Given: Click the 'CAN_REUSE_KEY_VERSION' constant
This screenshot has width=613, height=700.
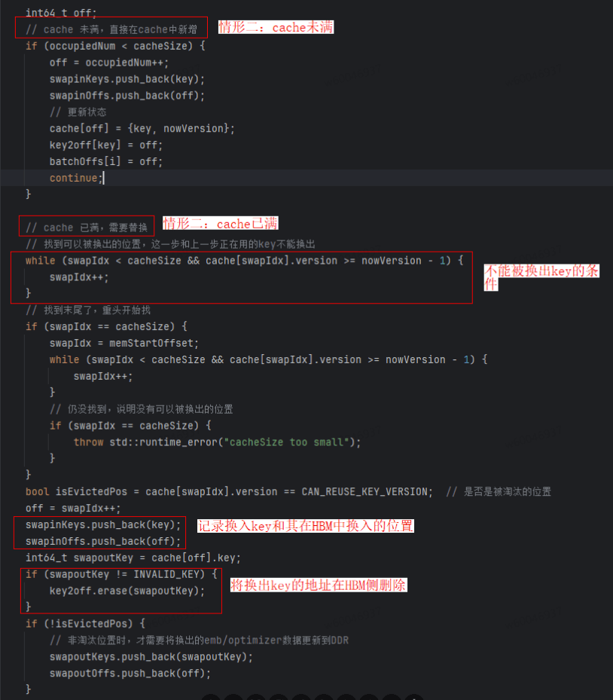Looking at the screenshot, I should (365, 492).
